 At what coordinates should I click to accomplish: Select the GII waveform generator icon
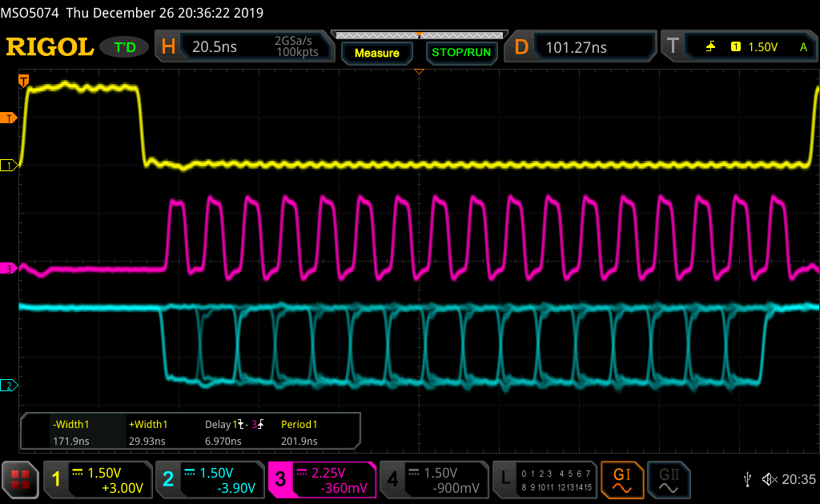click(669, 479)
